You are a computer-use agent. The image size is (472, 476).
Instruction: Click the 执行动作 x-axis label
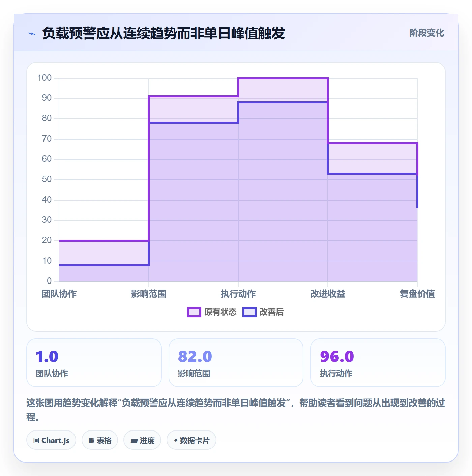point(238,294)
